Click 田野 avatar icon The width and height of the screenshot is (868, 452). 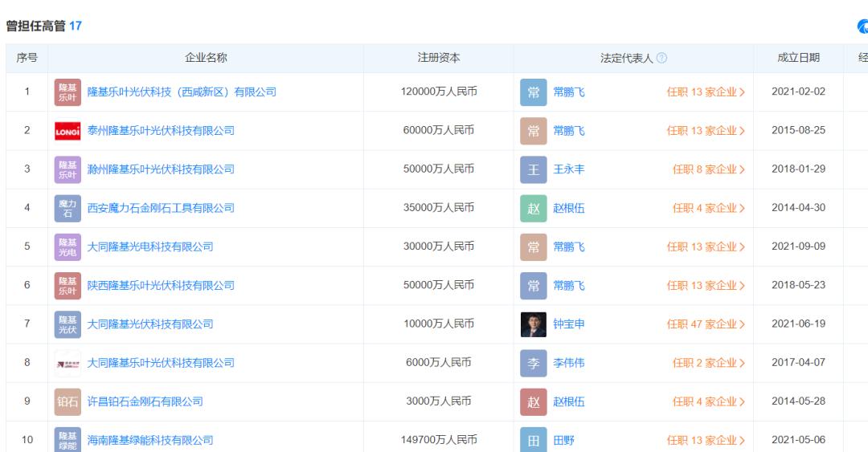pyautogui.click(x=533, y=440)
